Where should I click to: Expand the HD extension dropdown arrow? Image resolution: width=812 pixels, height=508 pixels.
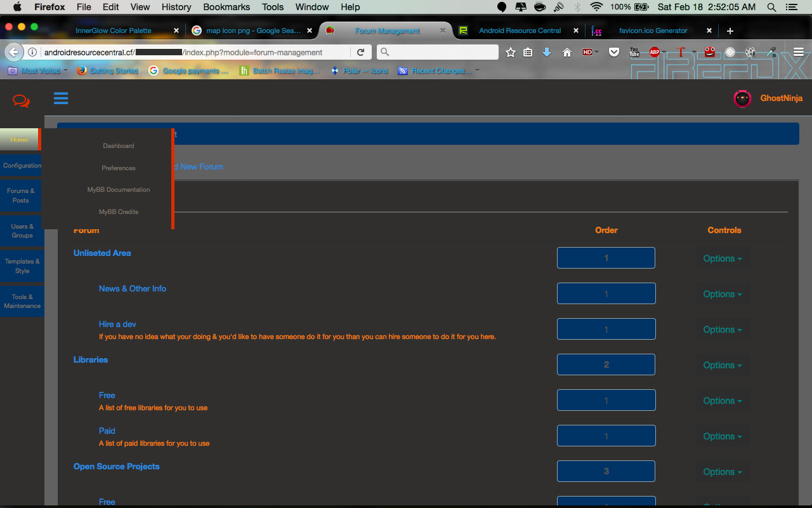point(597,53)
